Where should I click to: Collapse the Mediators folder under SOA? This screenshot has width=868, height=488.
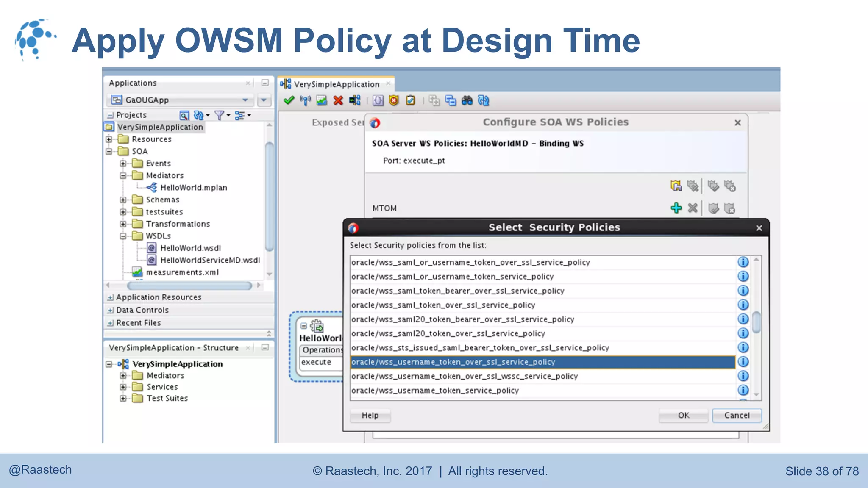(123, 175)
